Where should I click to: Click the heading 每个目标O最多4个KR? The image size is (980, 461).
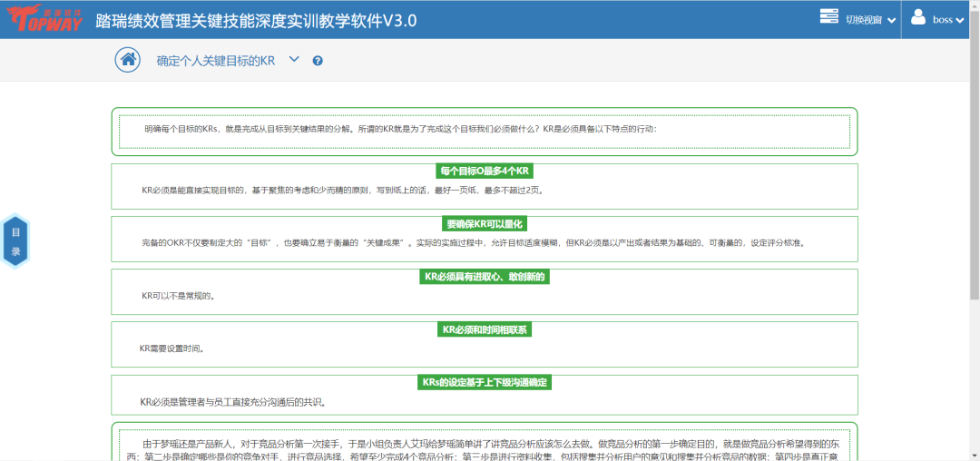484,172
